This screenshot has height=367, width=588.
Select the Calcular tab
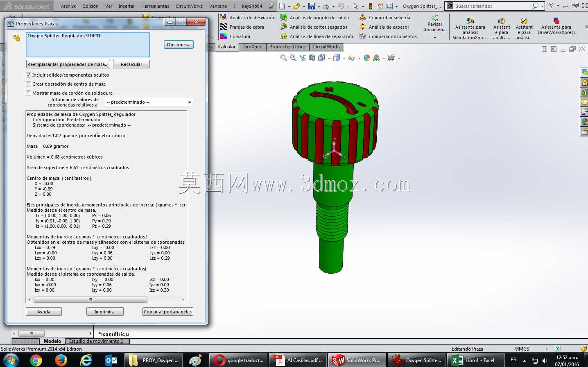point(227,47)
